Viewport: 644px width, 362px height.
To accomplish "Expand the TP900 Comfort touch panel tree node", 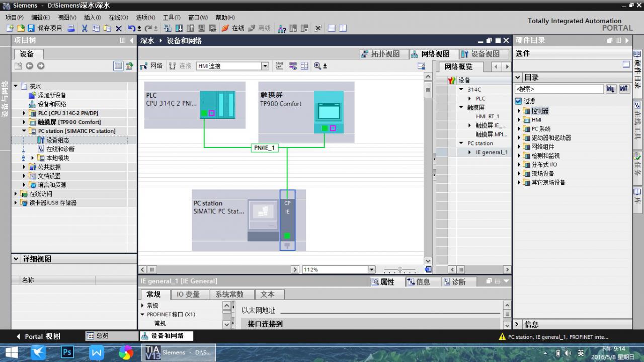I will click(24, 122).
